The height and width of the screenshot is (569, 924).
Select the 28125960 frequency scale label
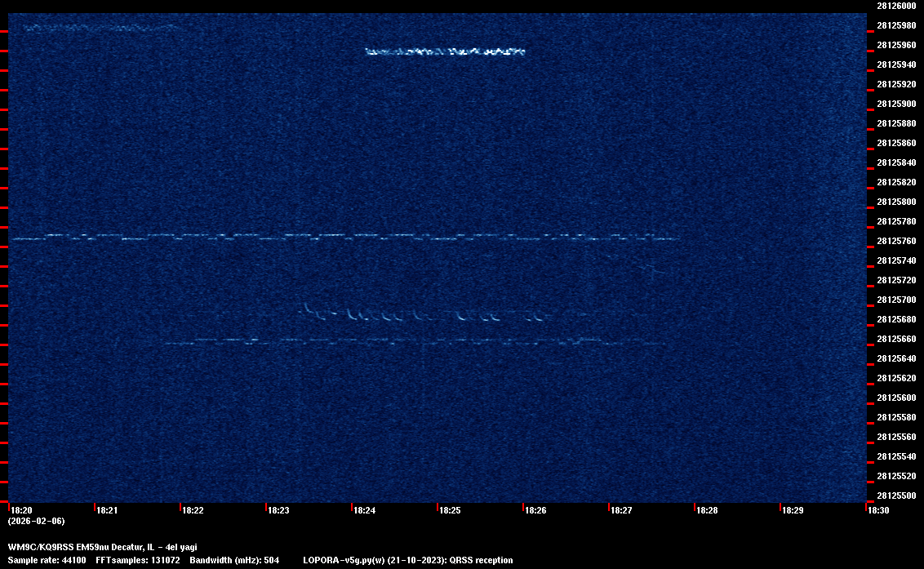click(895, 45)
